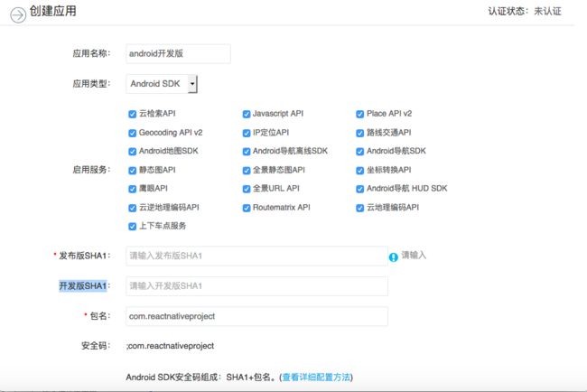
Task: Uncheck the Javascript API checkbox
Action: coord(246,114)
